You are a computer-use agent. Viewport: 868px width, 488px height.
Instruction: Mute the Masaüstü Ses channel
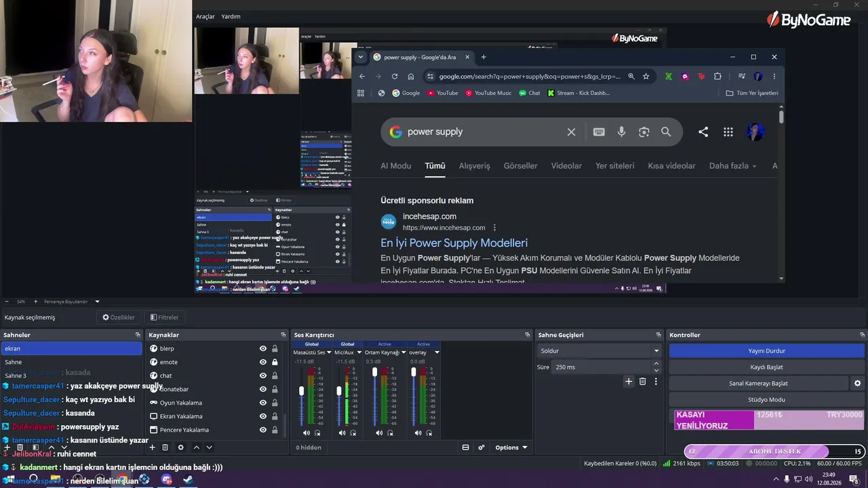tap(306, 433)
